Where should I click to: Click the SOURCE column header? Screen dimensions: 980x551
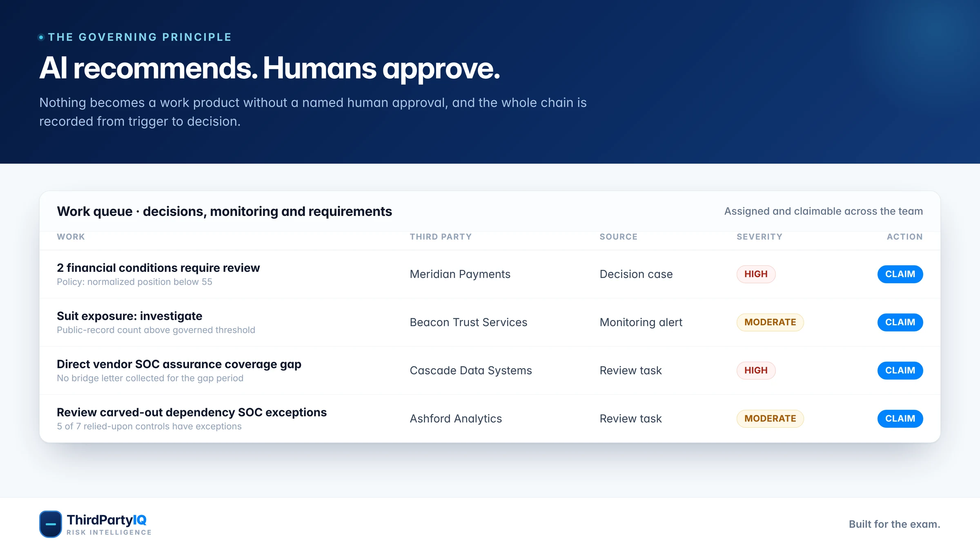pos(619,237)
